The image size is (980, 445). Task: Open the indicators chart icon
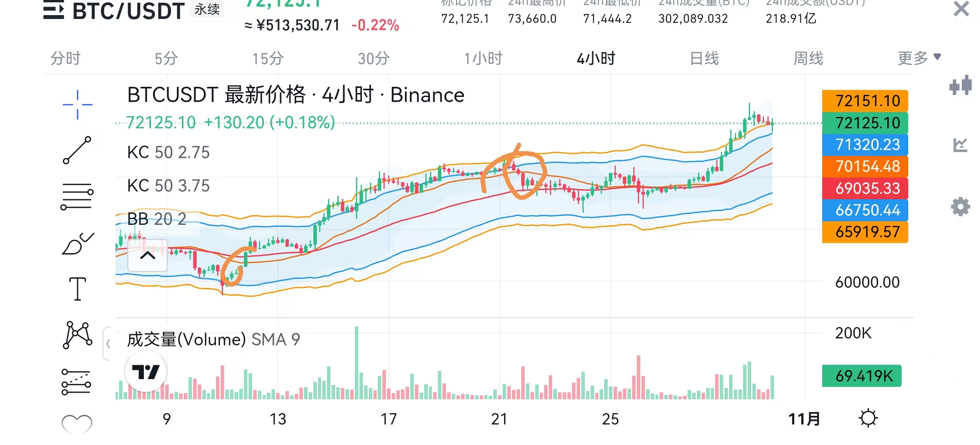[x=960, y=145]
